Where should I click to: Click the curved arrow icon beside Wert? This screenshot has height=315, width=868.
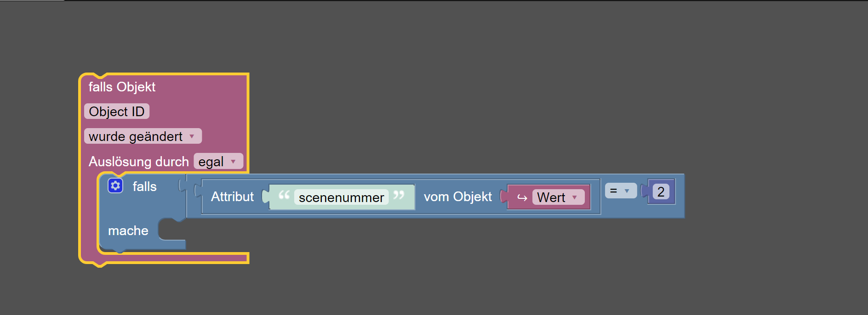522,198
